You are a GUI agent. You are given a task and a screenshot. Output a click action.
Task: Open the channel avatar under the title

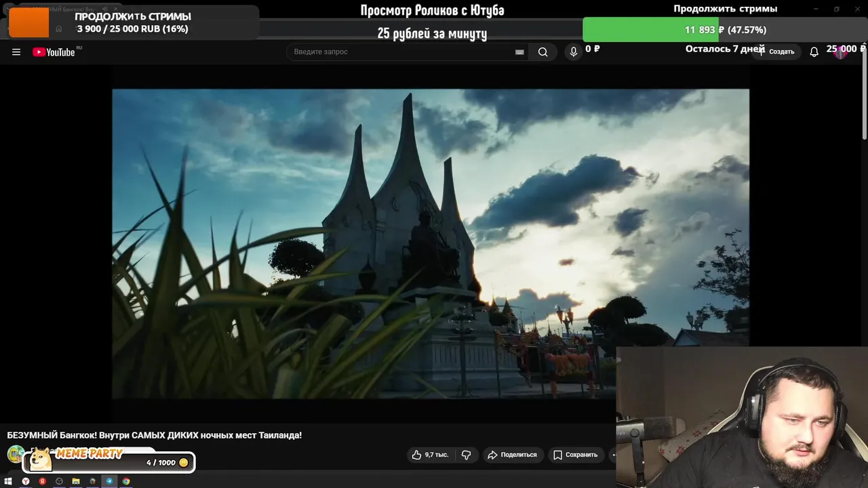click(x=16, y=454)
